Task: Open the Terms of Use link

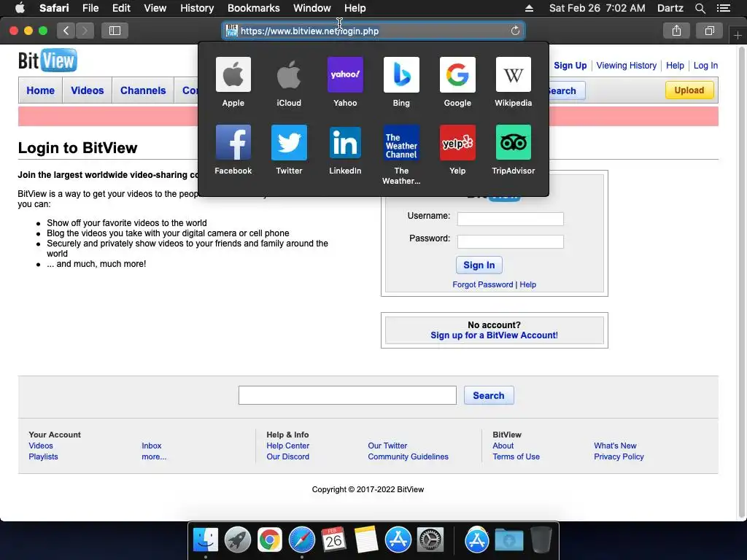Action: (x=516, y=456)
